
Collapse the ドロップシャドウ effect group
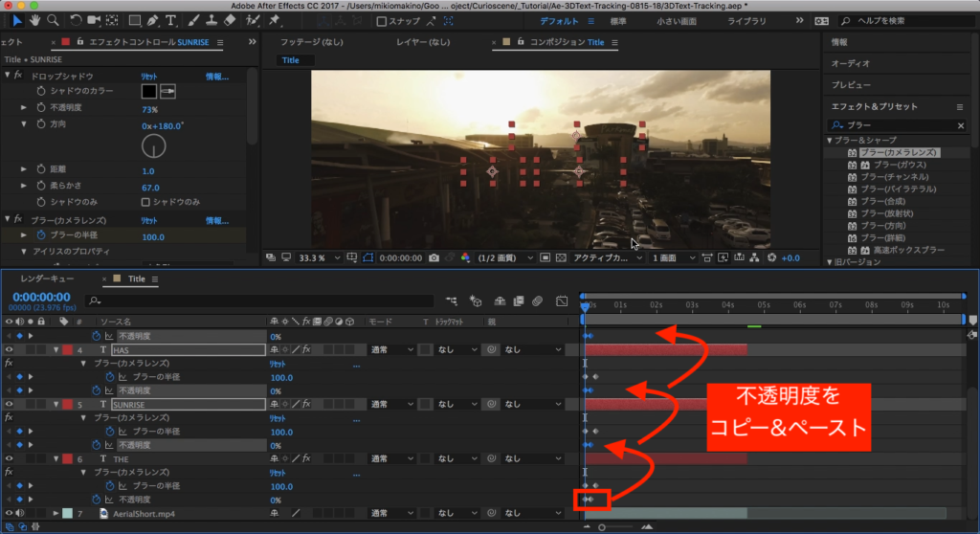point(7,75)
